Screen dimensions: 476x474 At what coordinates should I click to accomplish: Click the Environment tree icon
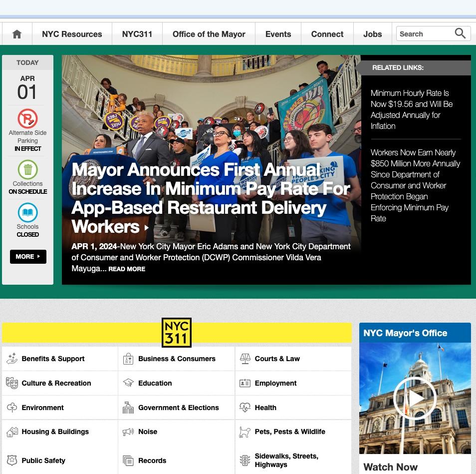(12, 408)
